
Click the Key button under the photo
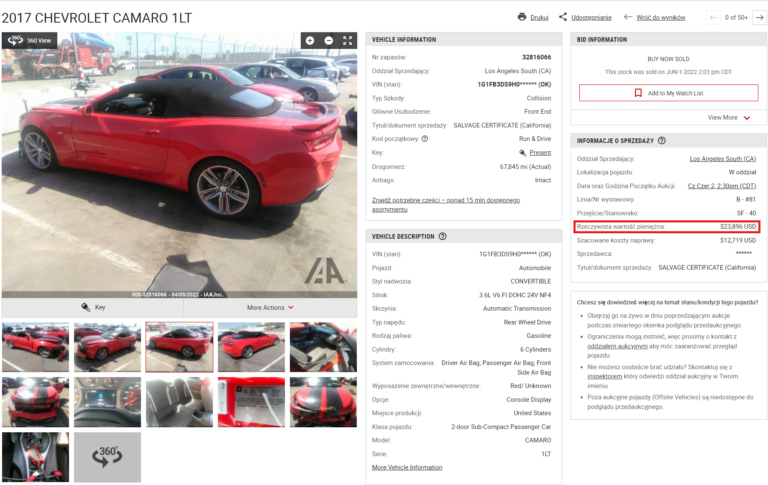click(93, 308)
